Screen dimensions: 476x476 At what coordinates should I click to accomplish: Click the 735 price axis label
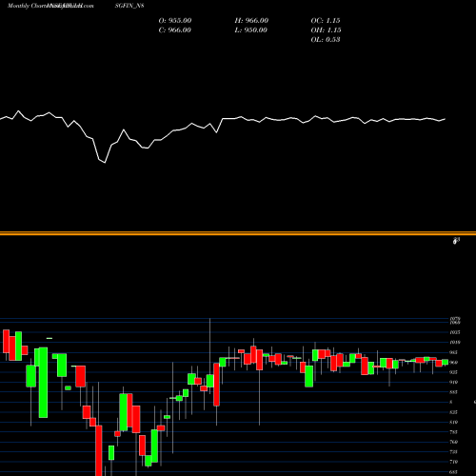point(454,452)
